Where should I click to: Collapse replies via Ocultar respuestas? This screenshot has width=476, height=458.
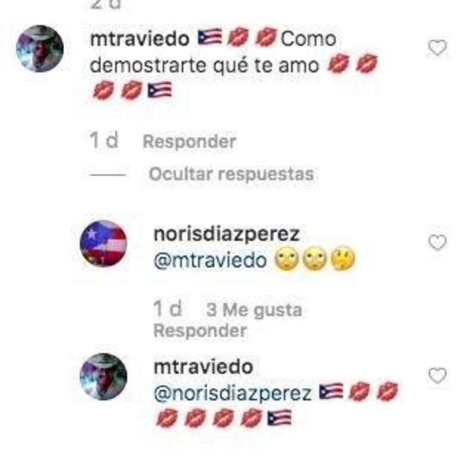[x=231, y=174]
